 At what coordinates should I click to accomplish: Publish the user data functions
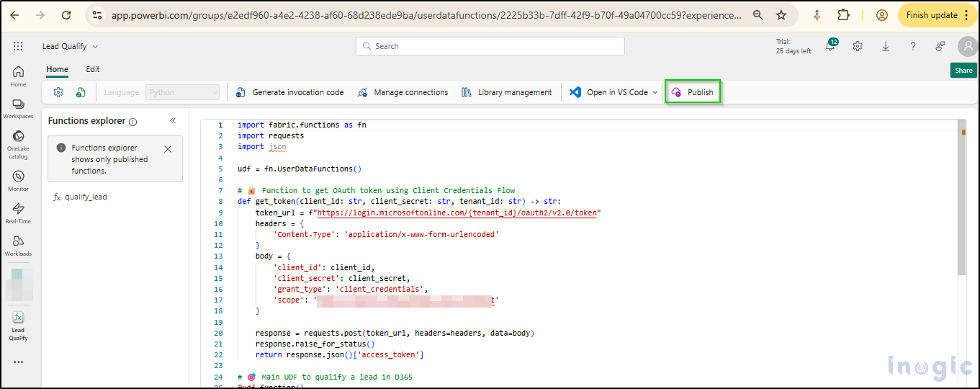692,92
